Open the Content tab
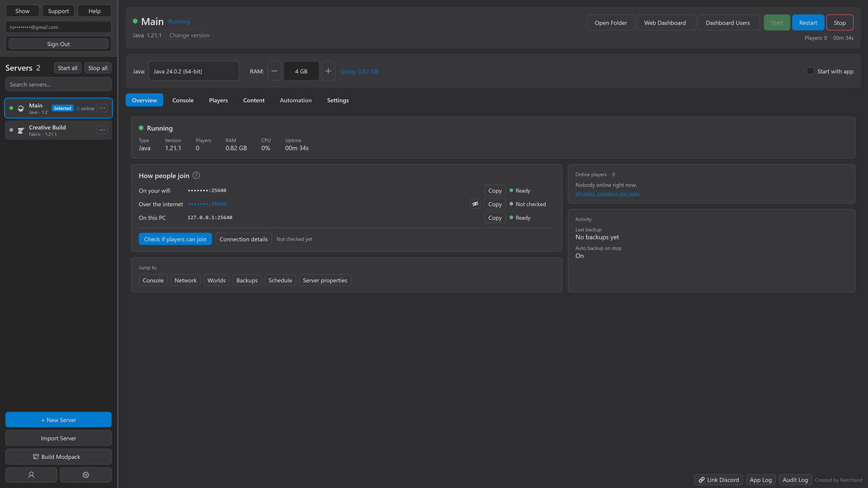Viewport: 868px width, 488px height. (x=254, y=100)
